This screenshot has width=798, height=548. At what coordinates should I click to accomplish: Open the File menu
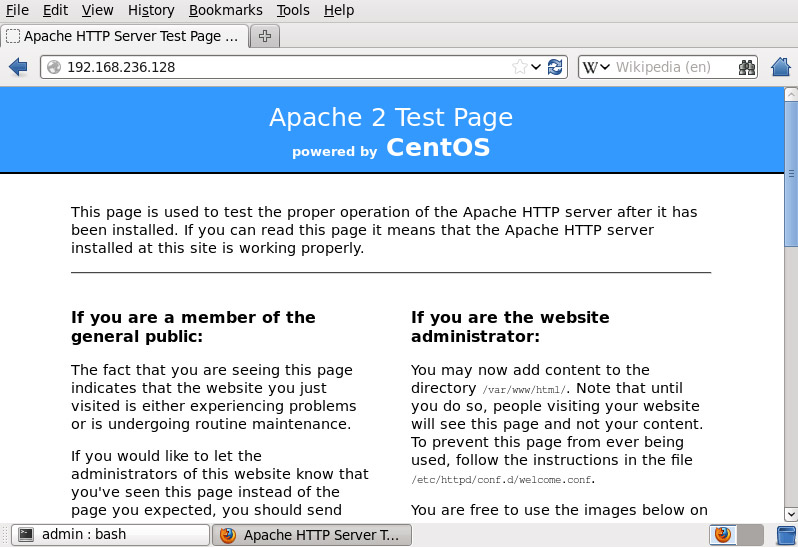click(17, 10)
